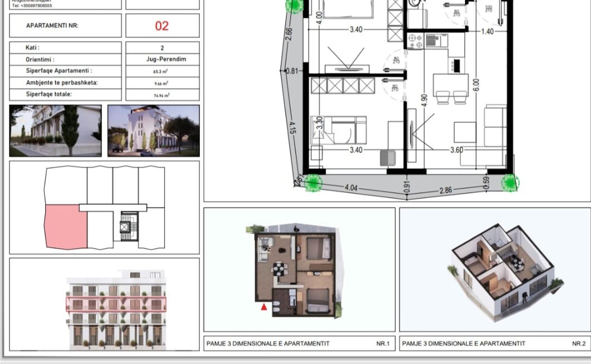The width and height of the screenshot is (591, 364).
Task: Click the highlighted pink floor band on the facade
Action: tap(116, 304)
